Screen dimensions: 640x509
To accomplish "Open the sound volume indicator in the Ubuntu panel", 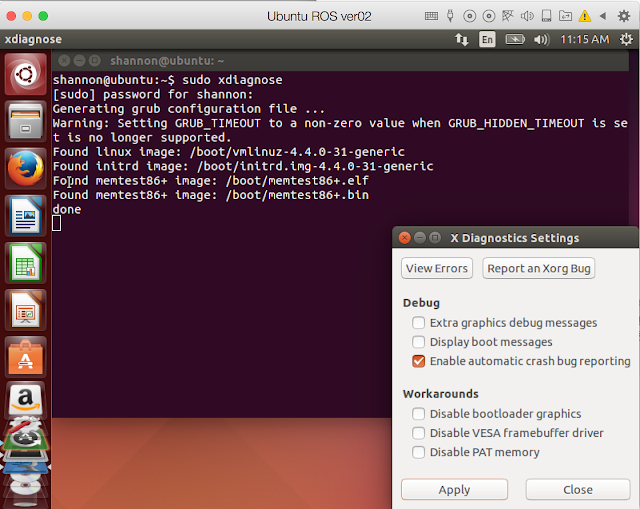I will tap(541, 40).
